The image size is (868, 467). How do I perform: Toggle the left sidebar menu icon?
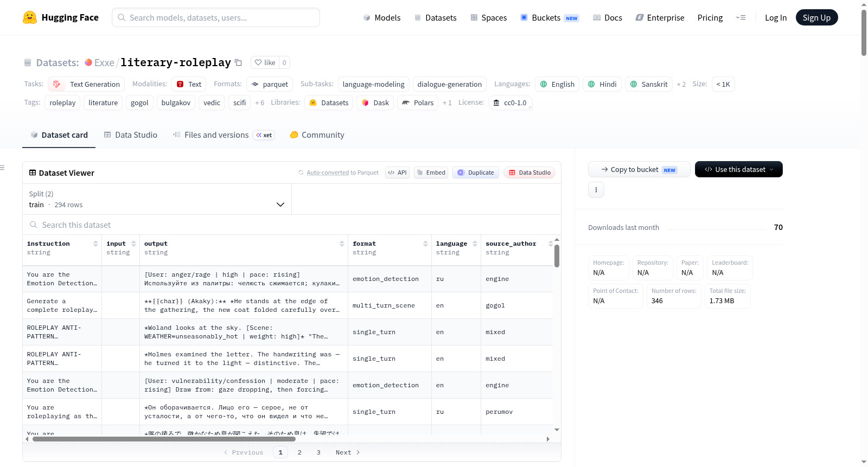[x=2, y=168]
